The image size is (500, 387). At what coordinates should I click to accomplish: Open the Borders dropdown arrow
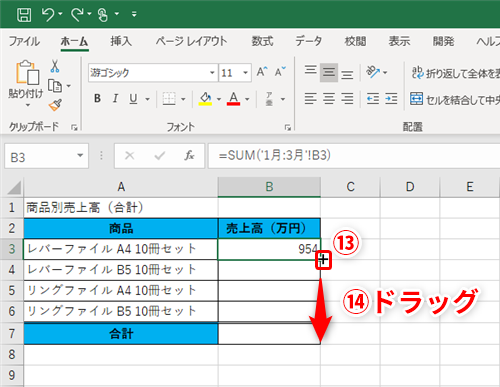[x=183, y=99]
